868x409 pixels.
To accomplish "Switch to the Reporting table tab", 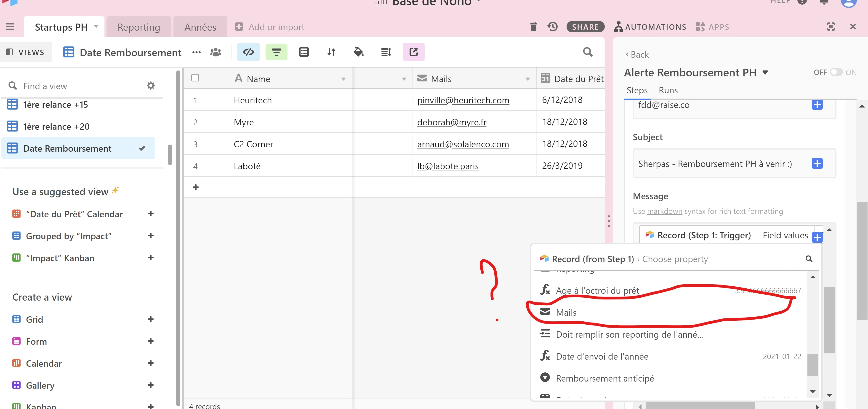I will [138, 27].
